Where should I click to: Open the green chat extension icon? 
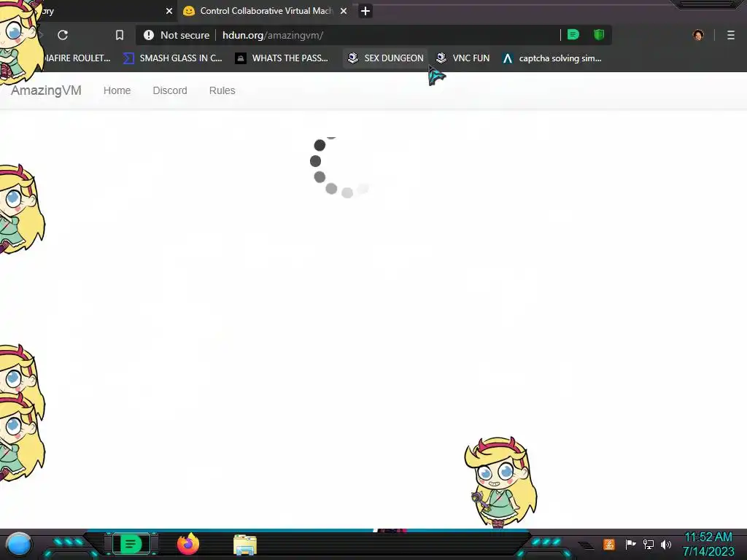point(573,35)
